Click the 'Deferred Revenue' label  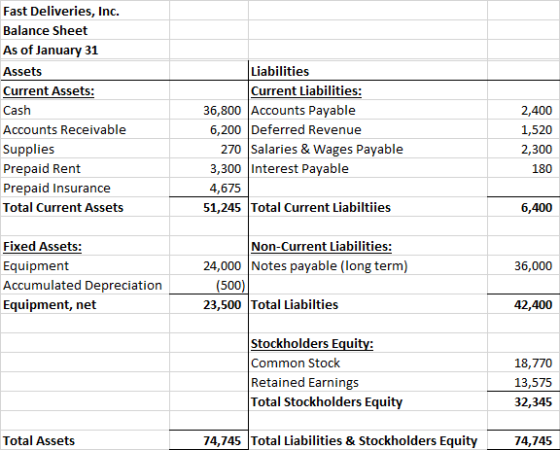[x=306, y=130]
